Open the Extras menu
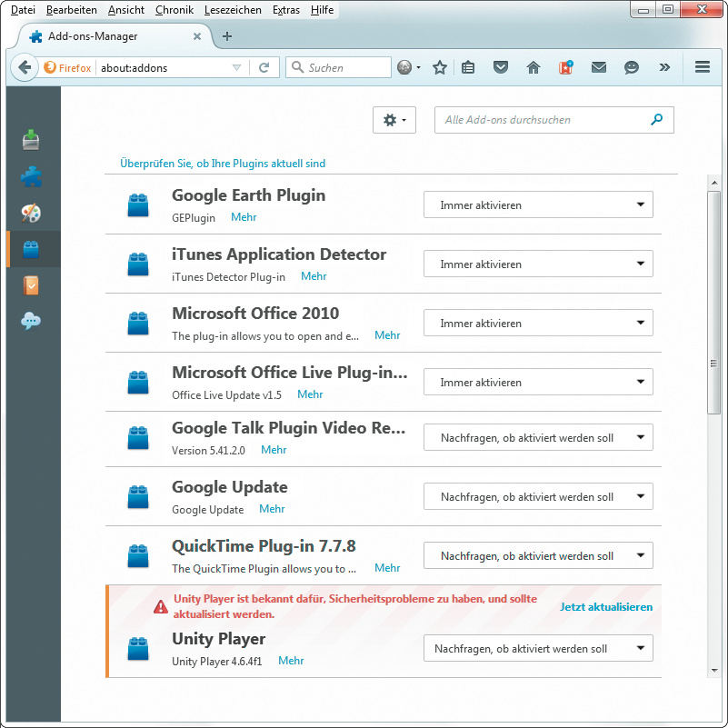The image size is (728, 728). click(x=285, y=10)
